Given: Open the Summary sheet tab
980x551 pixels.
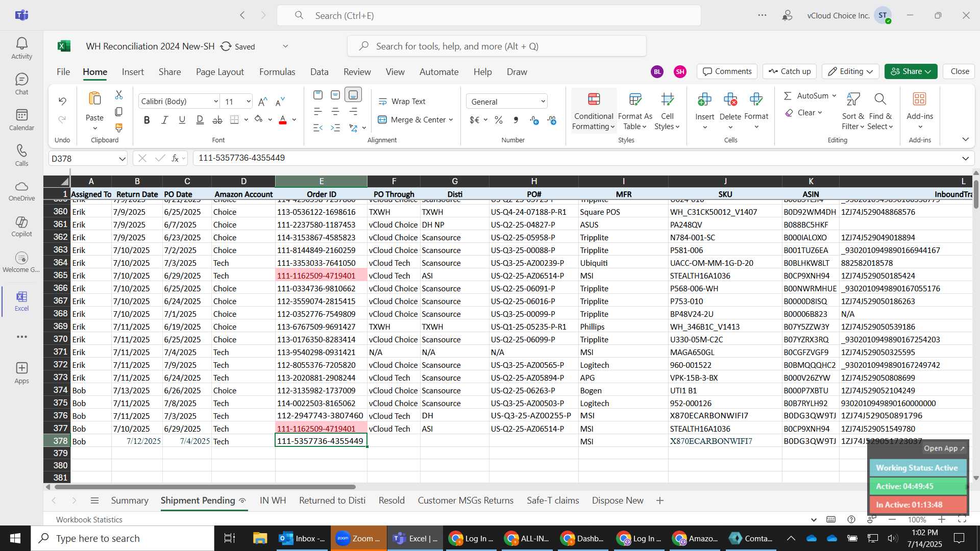Looking at the screenshot, I should click(130, 500).
